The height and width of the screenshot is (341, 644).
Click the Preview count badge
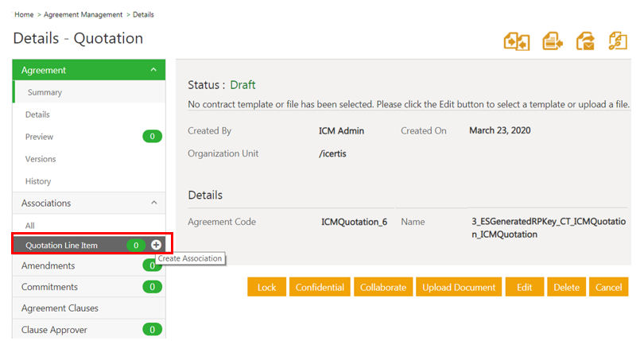(152, 137)
